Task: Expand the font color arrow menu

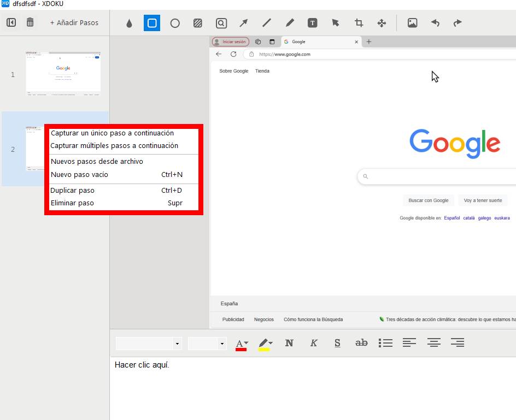Action: [x=246, y=342]
